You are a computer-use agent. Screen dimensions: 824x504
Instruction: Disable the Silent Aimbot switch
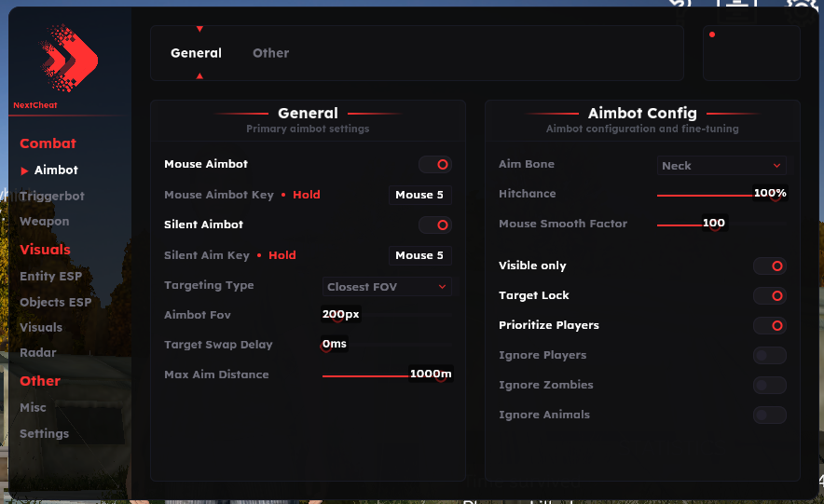pos(434,225)
